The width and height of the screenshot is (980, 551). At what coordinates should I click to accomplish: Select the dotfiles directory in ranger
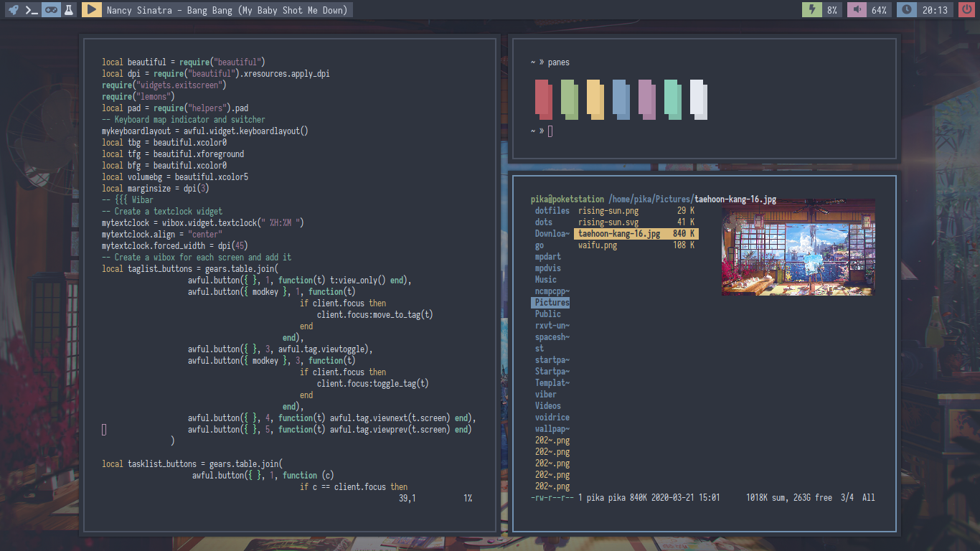[552, 211]
